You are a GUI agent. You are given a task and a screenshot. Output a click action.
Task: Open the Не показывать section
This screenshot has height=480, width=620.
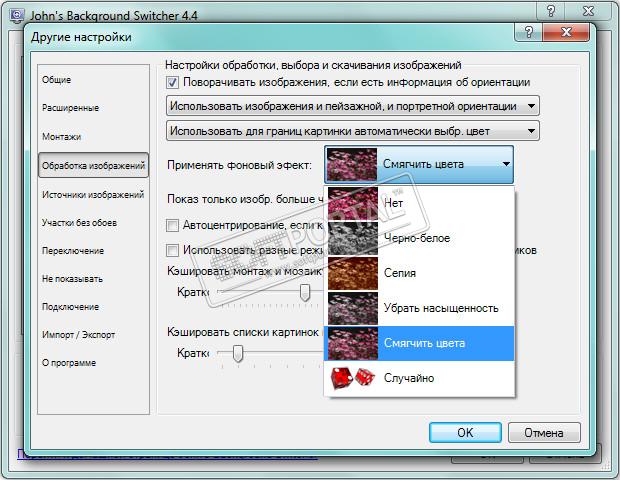pyautogui.click(x=72, y=279)
